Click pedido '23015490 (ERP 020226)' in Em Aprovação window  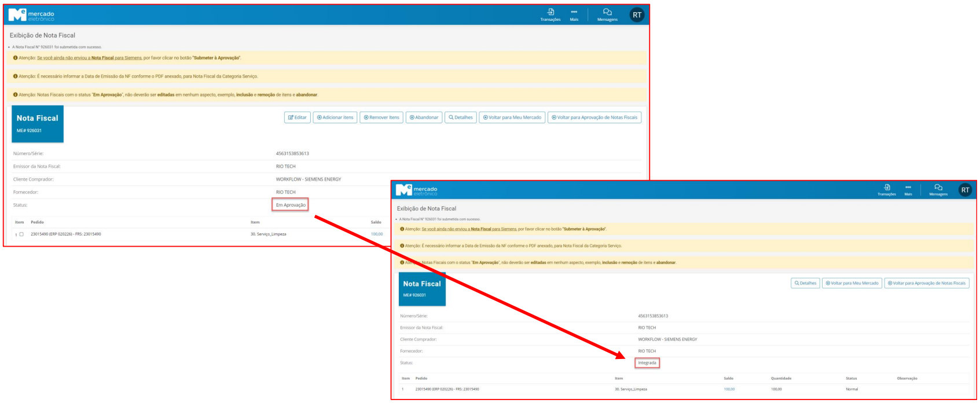pos(66,235)
